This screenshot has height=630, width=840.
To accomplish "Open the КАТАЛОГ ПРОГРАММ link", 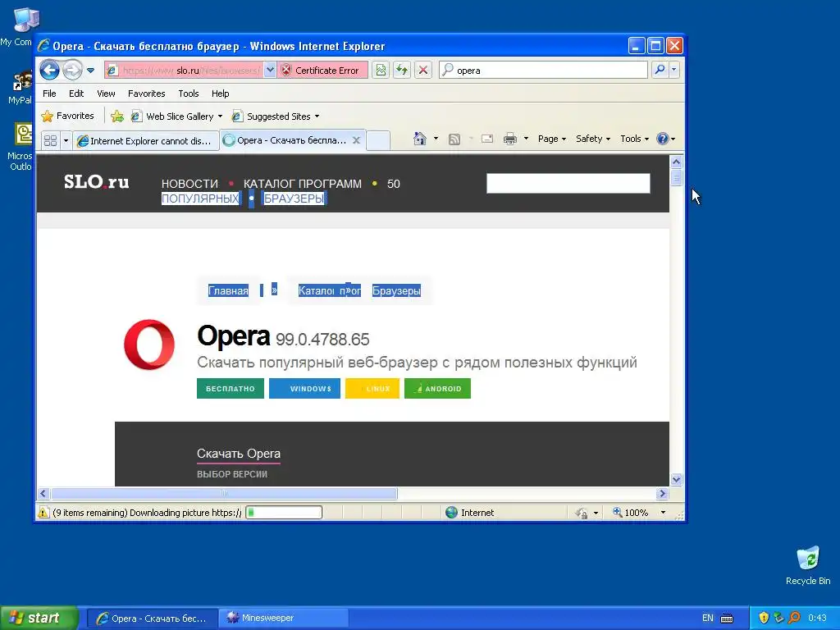I will [302, 184].
